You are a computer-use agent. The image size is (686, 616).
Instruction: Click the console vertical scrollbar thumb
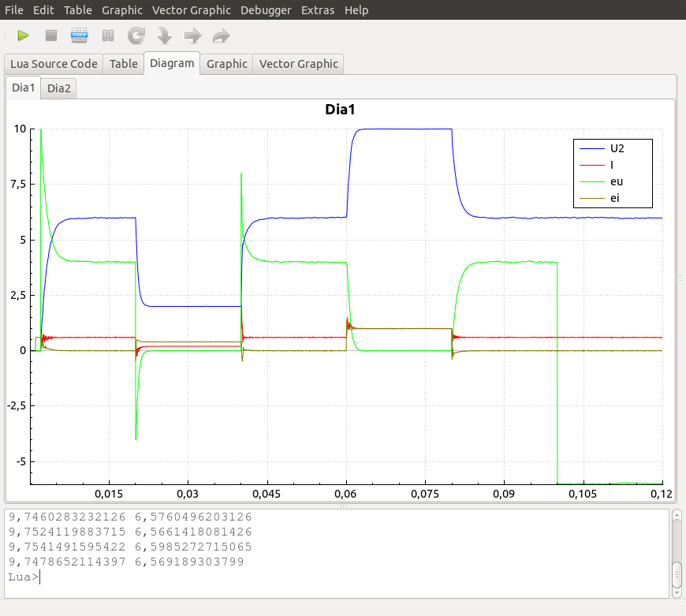(x=677, y=574)
